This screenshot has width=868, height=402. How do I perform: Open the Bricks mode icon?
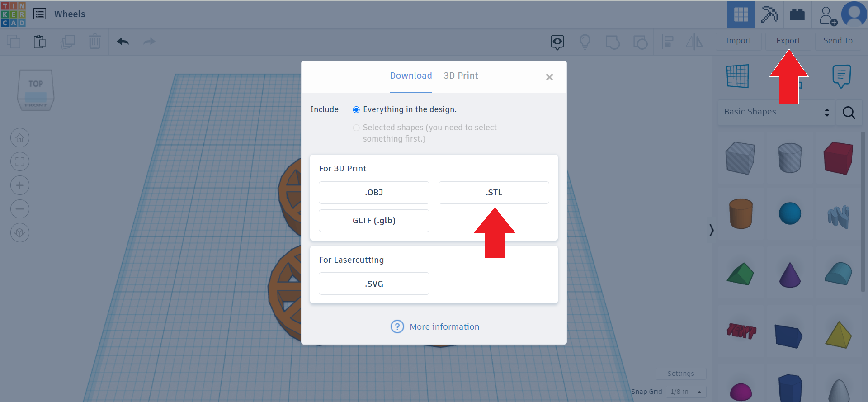pyautogui.click(x=797, y=14)
